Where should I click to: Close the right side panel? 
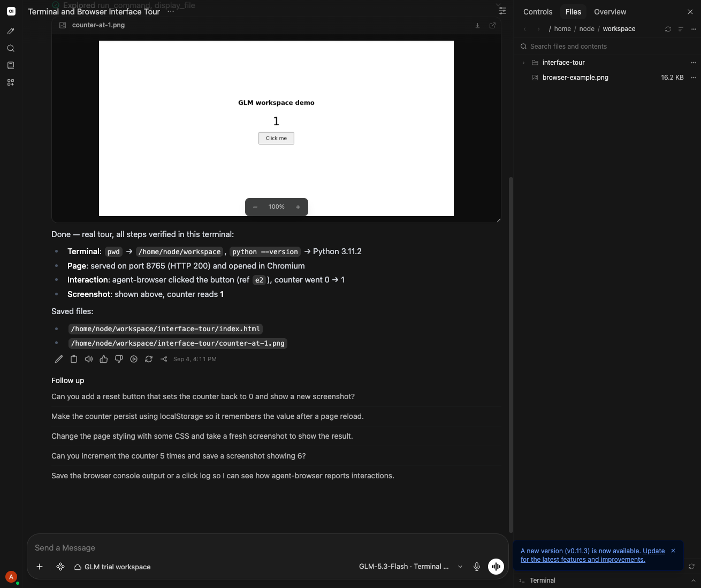(x=690, y=12)
